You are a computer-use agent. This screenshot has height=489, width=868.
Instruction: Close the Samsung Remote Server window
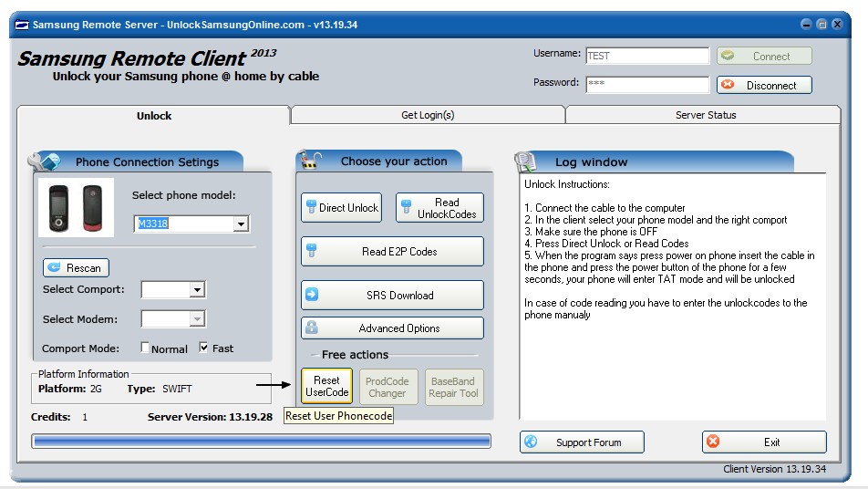pyautogui.click(x=838, y=24)
